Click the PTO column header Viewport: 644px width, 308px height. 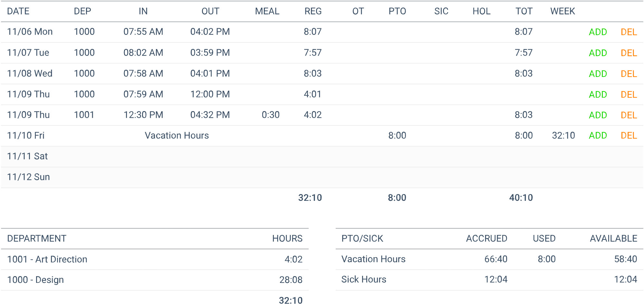pyautogui.click(x=398, y=11)
